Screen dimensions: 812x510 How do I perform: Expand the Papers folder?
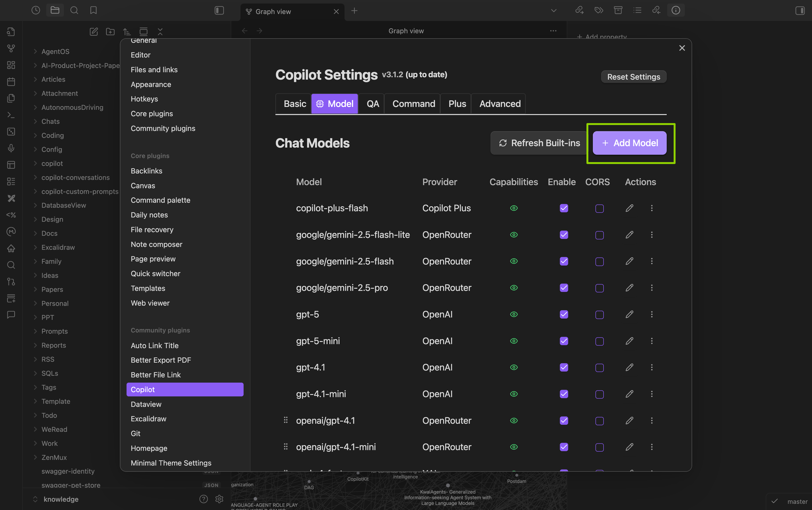pos(35,289)
